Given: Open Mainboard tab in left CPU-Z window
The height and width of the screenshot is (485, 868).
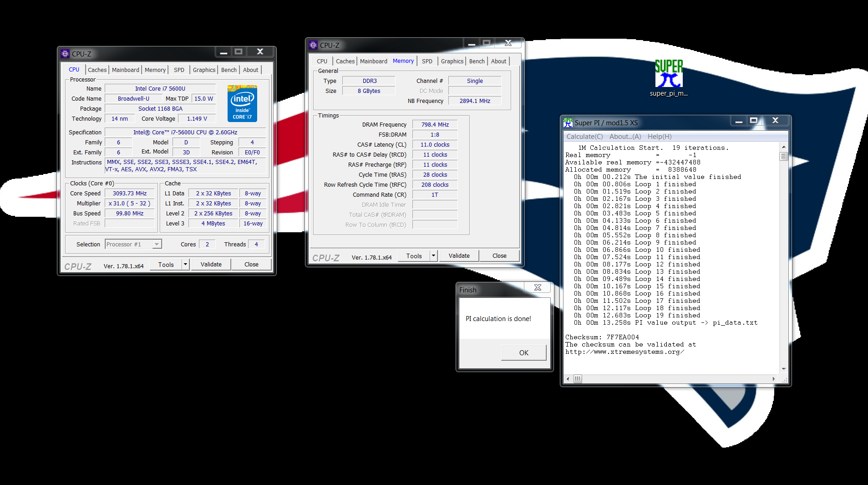Looking at the screenshot, I should click(x=126, y=70).
